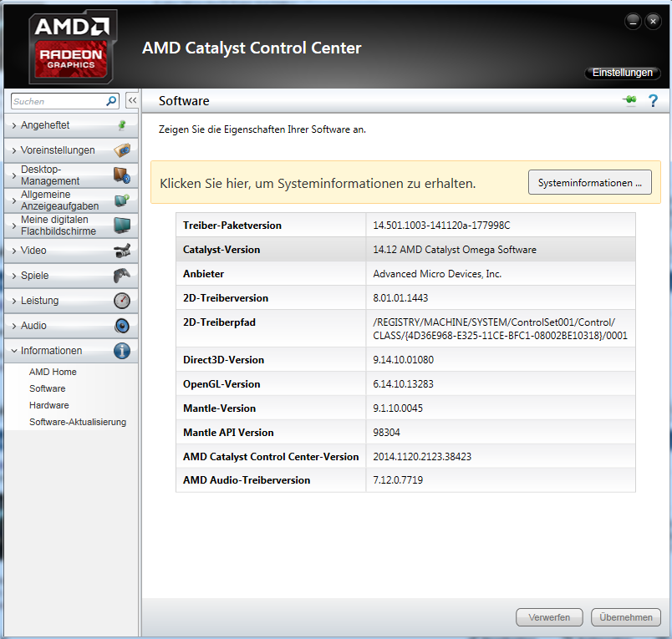Screen dimensions: 672x639
Task: Click the 2D-Treiberpfad registry path value
Action: point(500,329)
